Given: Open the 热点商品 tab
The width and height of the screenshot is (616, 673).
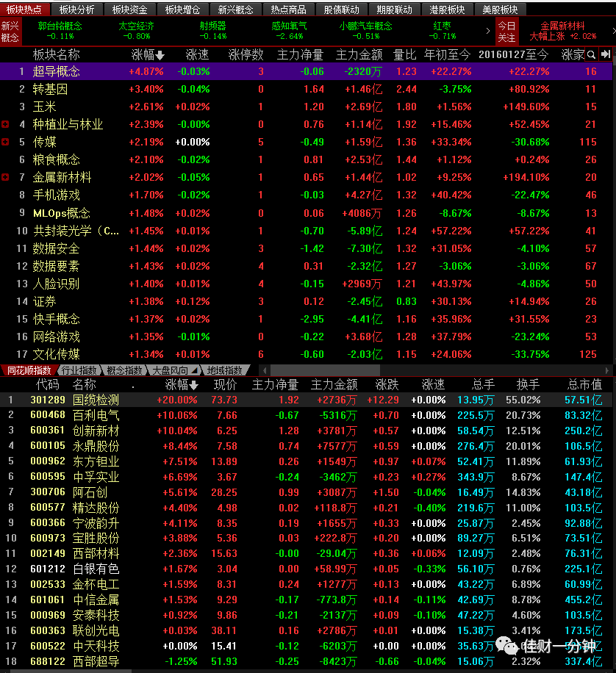Looking at the screenshot, I should [288, 10].
